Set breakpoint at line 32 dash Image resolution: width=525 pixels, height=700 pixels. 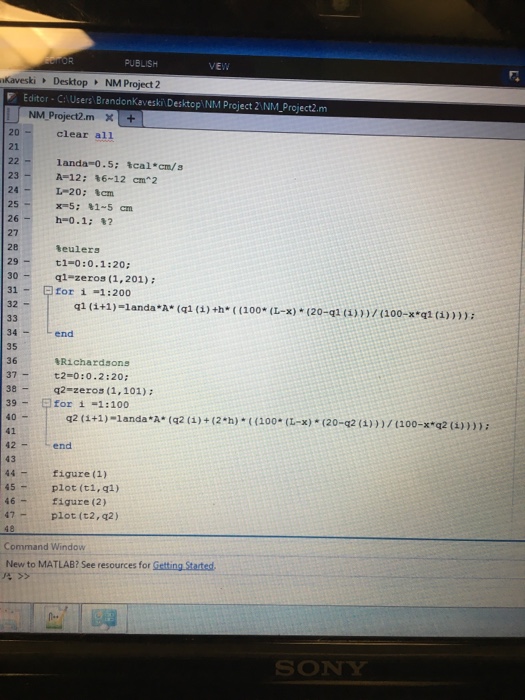[x=26, y=304]
